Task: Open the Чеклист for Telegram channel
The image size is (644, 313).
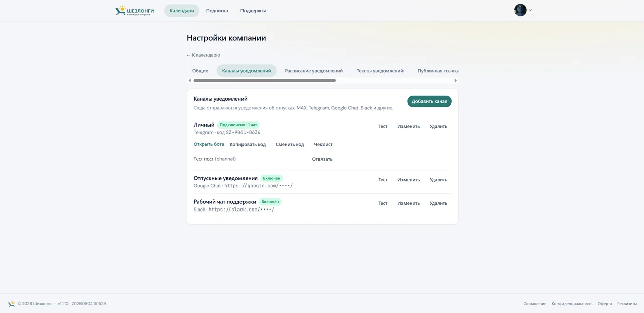Action: [323, 144]
